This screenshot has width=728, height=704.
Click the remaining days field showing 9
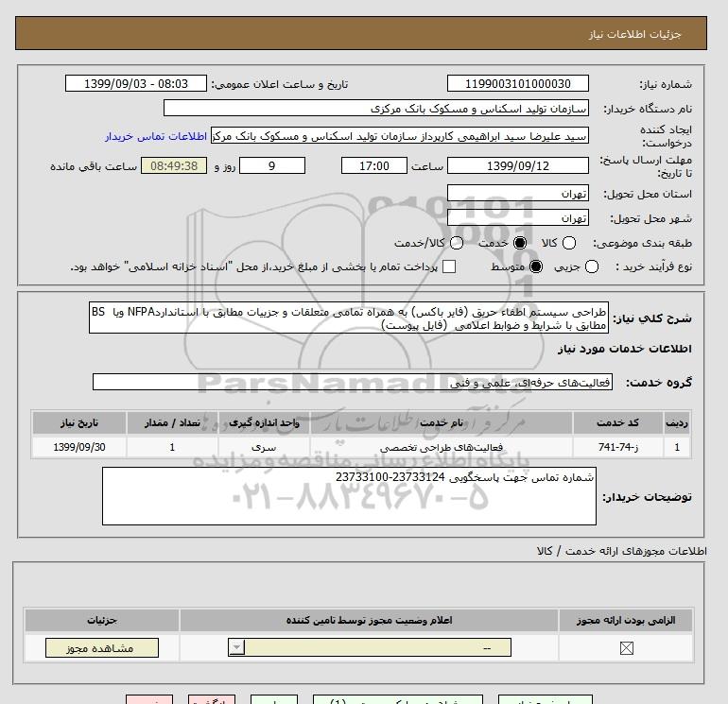[x=272, y=165]
